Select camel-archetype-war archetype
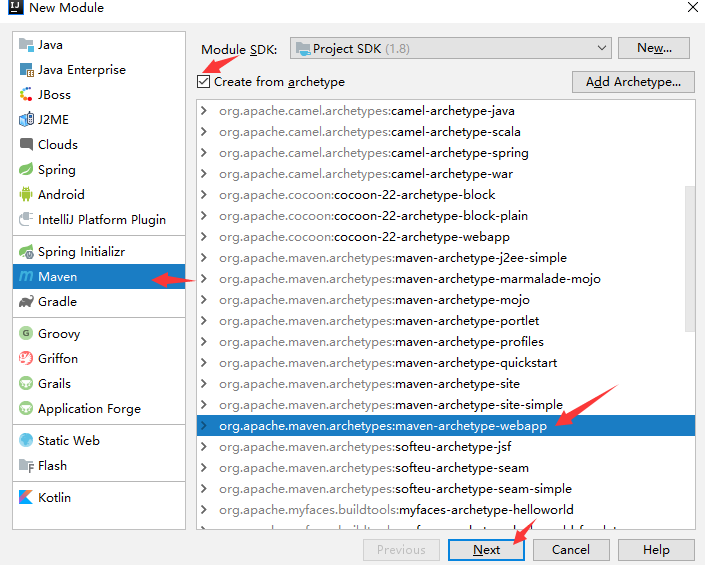 click(446, 174)
